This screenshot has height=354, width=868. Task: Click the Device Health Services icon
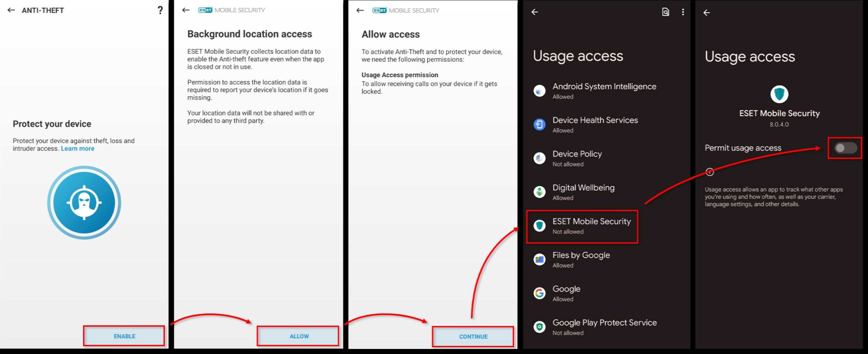point(539,125)
